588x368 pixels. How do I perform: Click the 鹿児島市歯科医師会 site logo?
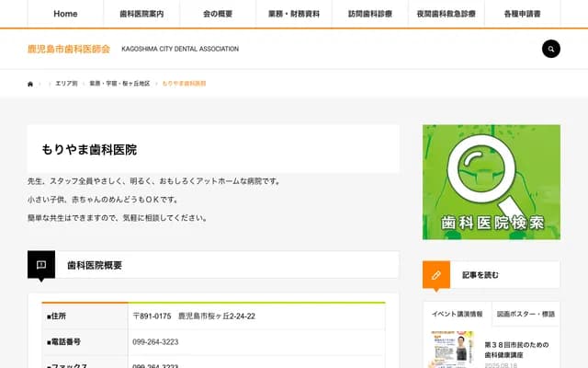tap(69, 49)
